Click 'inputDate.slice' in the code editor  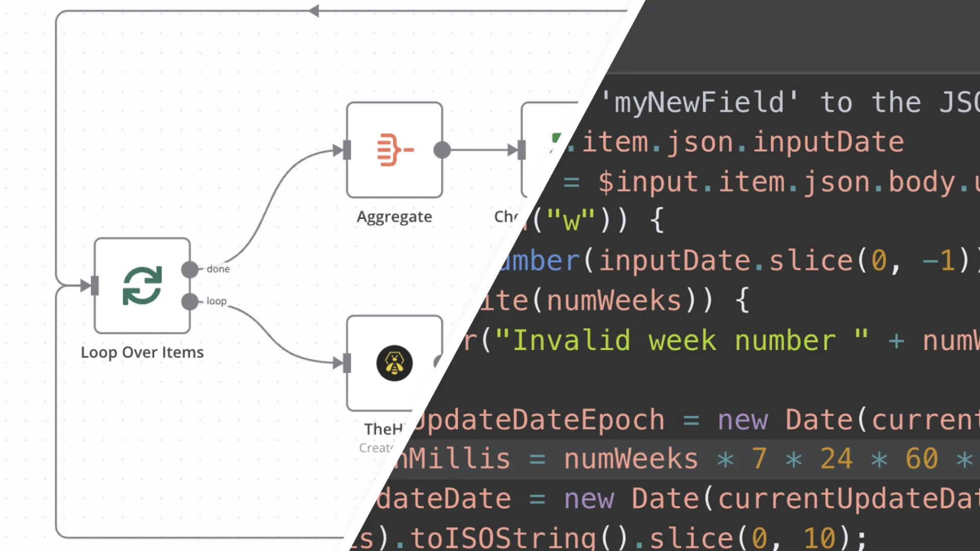tap(725, 261)
